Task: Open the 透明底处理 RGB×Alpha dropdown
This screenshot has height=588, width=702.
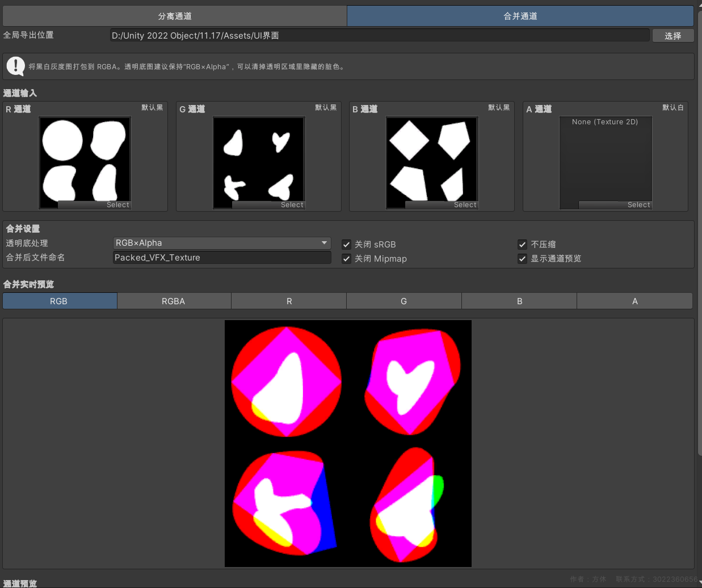Action: click(222, 243)
